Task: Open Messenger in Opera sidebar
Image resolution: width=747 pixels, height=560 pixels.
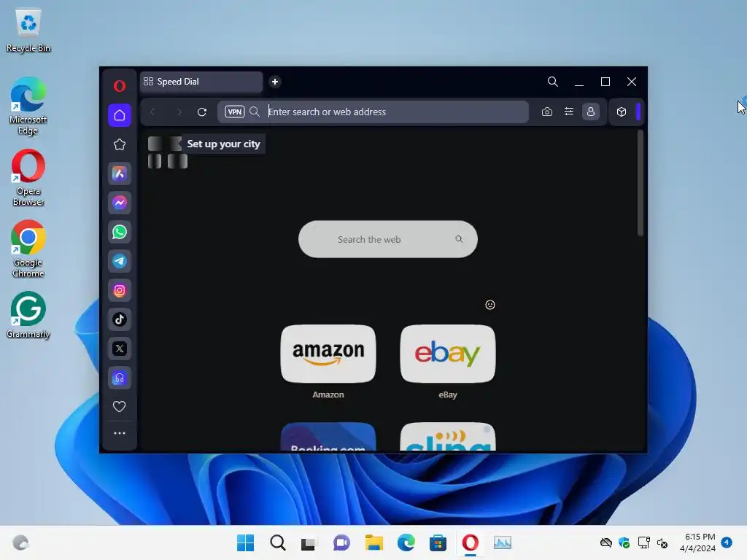Action: point(120,203)
